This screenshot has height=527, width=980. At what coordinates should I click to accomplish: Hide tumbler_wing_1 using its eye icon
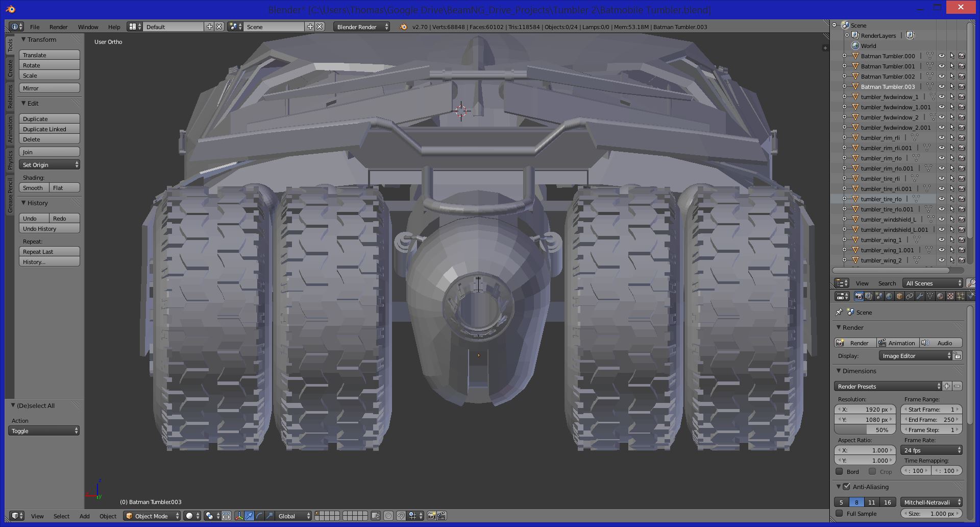click(x=942, y=240)
